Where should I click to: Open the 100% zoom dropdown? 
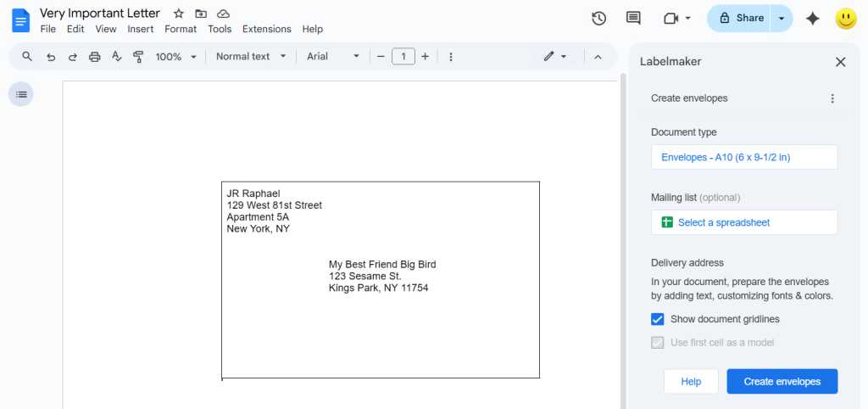click(175, 57)
